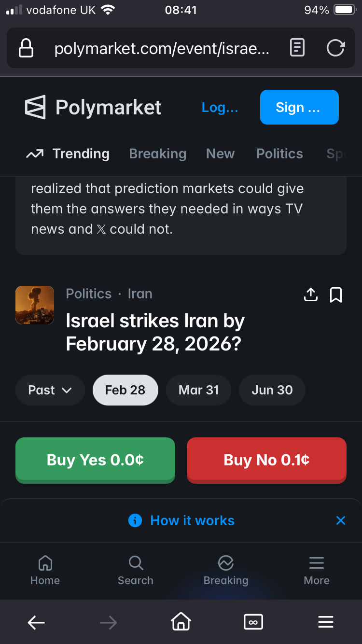The image size is (362, 644).
Task: Go to Home in the bottom navigation
Action: [45, 570]
